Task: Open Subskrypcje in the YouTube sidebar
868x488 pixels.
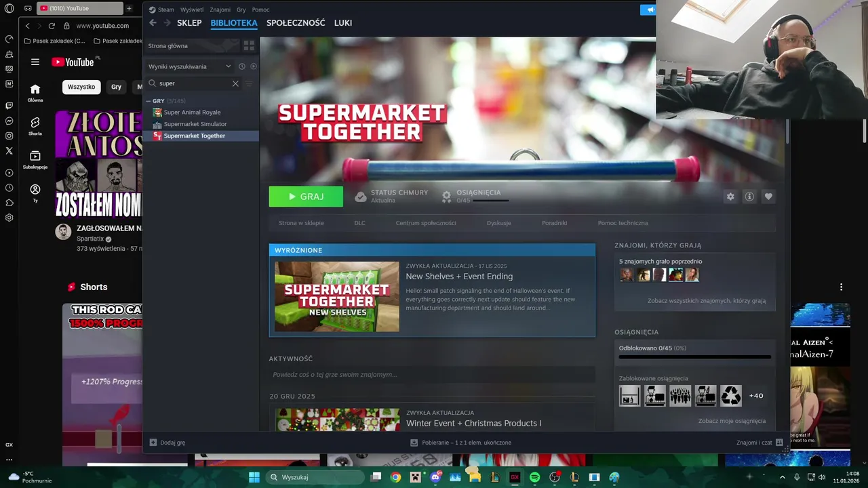Action: [35, 159]
